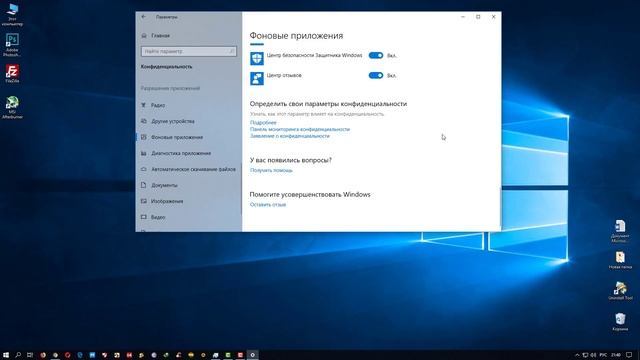Show hidden tray icons chevron
Screen dimensions: 640x360
[x=577, y=355]
